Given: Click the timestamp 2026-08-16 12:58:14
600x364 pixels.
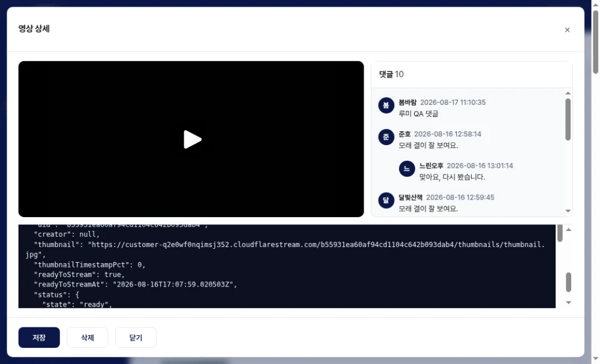Looking at the screenshot, I should click(x=448, y=134).
